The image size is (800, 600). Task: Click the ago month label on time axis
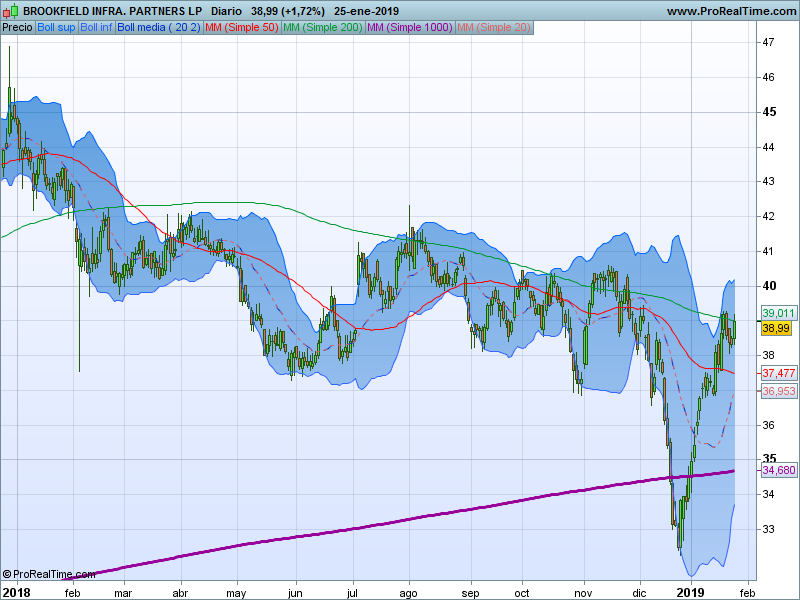coord(408,593)
